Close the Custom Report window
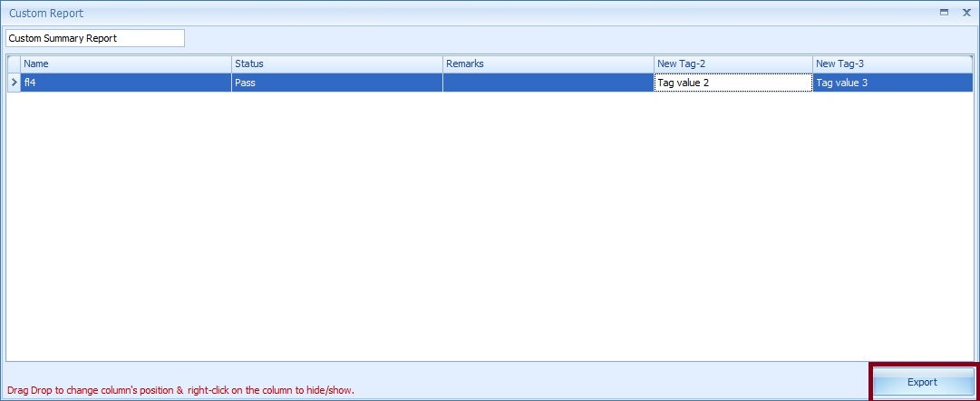Image resolution: width=980 pixels, height=401 pixels. click(x=966, y=12)
